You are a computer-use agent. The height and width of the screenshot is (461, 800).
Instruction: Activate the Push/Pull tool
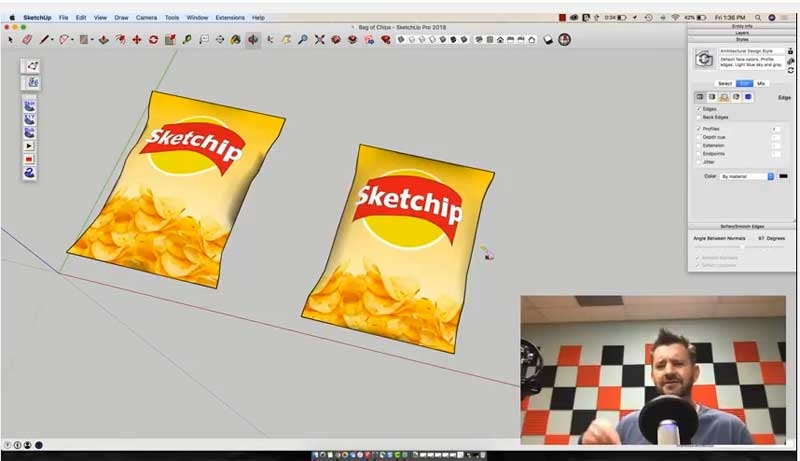(x=104, y=39)
